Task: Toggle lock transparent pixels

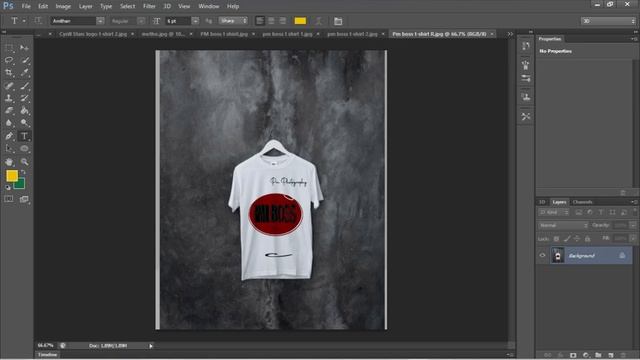Action: (556, 239)
